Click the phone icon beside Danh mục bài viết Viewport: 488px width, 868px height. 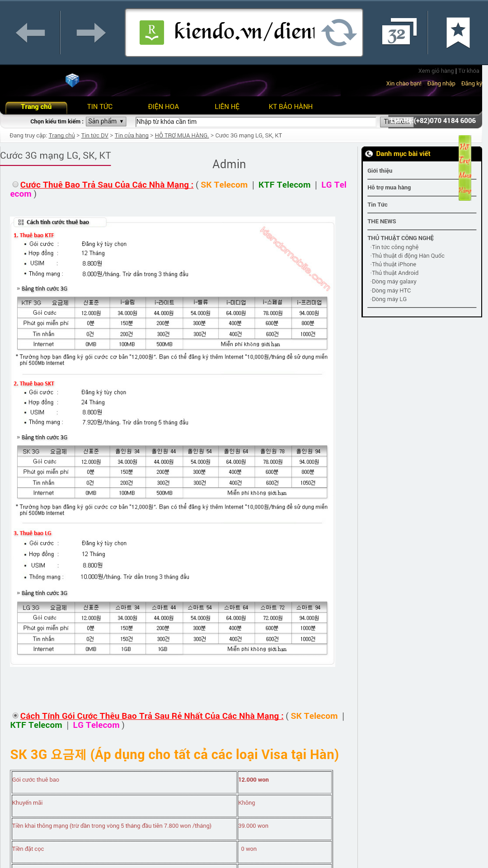tap(369, 154)
